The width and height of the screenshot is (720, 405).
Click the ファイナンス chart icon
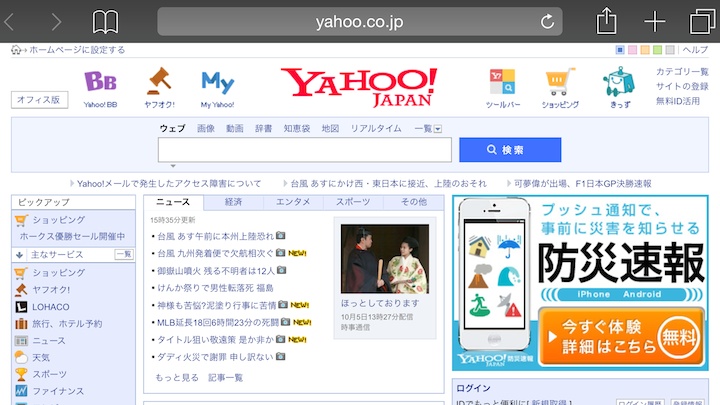tap(21, 391)
